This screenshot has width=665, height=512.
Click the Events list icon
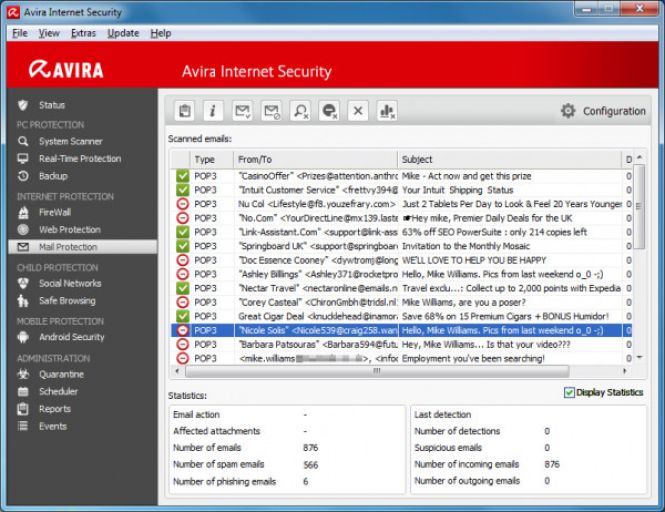pyautogui.click(x=23, y=426)
